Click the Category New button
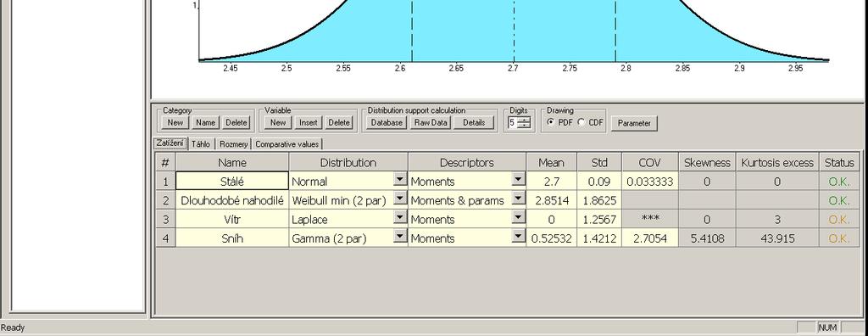Viewport: 868px width, 336px height. (x=175, y=122)
